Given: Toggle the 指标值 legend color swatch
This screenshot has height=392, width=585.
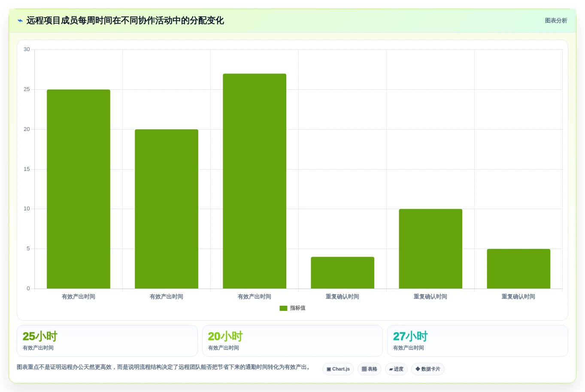Looking at the screenshot, I should [x=283, y=308].
